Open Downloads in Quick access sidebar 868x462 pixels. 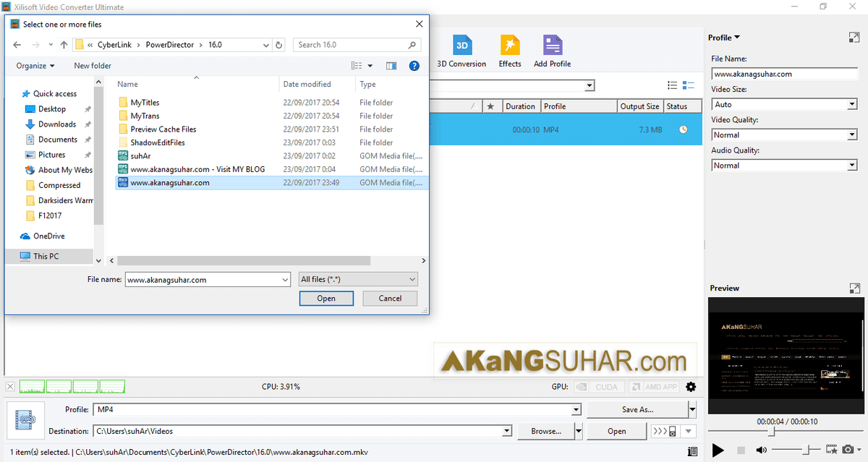point(57,124)
